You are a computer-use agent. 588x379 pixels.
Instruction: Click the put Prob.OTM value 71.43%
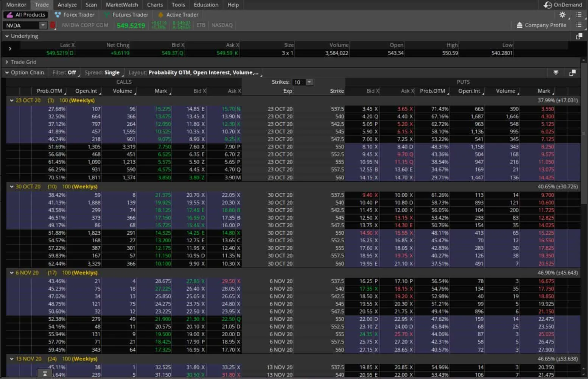(x=440, y=109)
